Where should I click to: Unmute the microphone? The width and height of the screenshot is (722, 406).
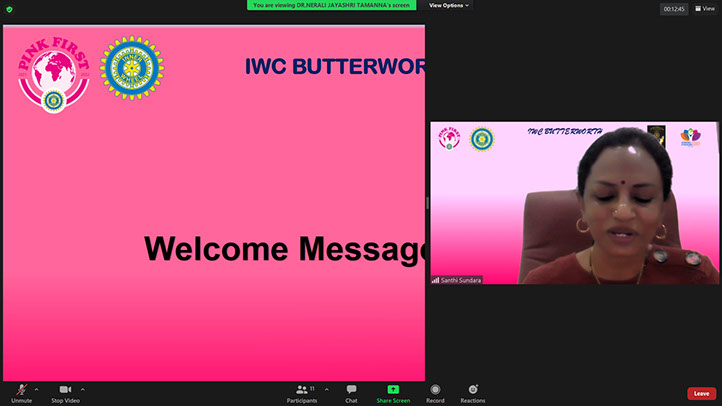point(21,391)
